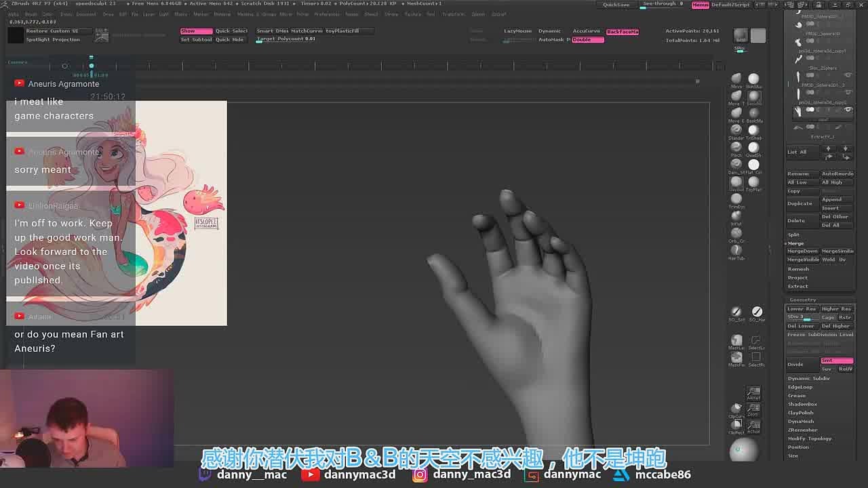Toggle visibility eye of selected subtool
The image size is (868, 488).
[848, 110]
